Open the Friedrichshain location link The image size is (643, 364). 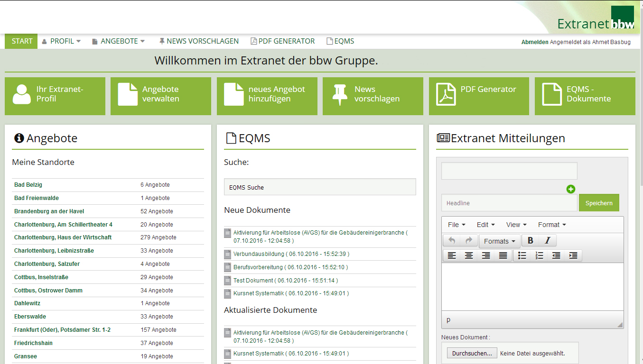pyautogui.click(x=33, y=343)
